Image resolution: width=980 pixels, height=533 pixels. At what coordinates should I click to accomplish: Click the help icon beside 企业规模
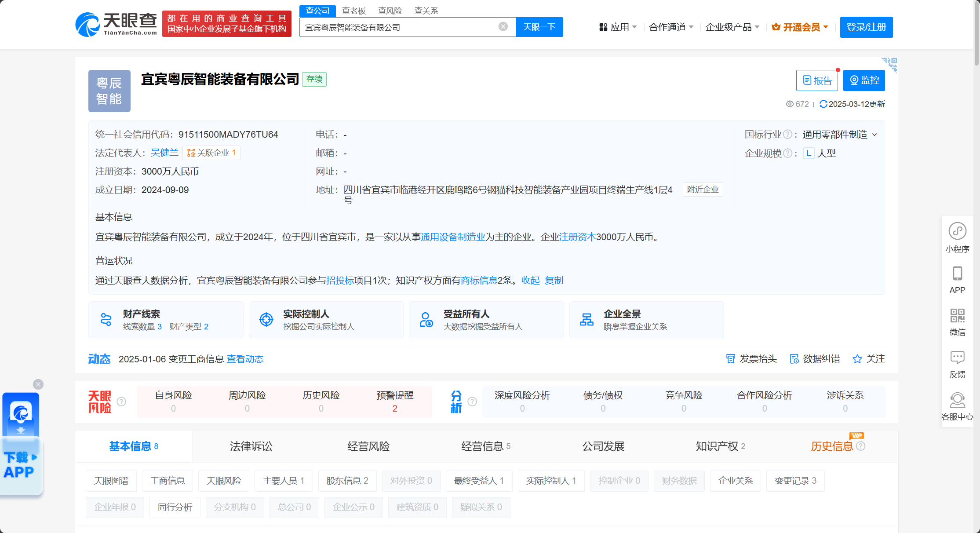pyautogui.click(x=788, y=153)
